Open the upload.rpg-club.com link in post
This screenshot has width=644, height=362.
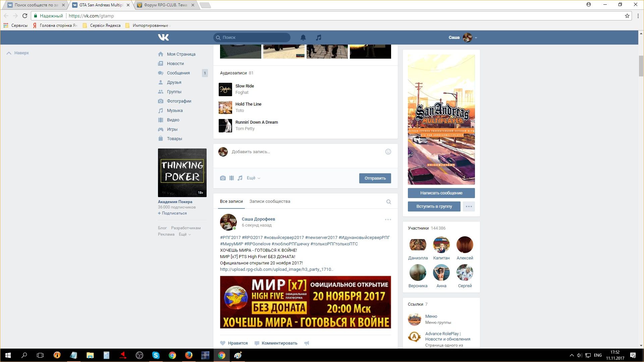pyautogui.click(x=276, y=269)
